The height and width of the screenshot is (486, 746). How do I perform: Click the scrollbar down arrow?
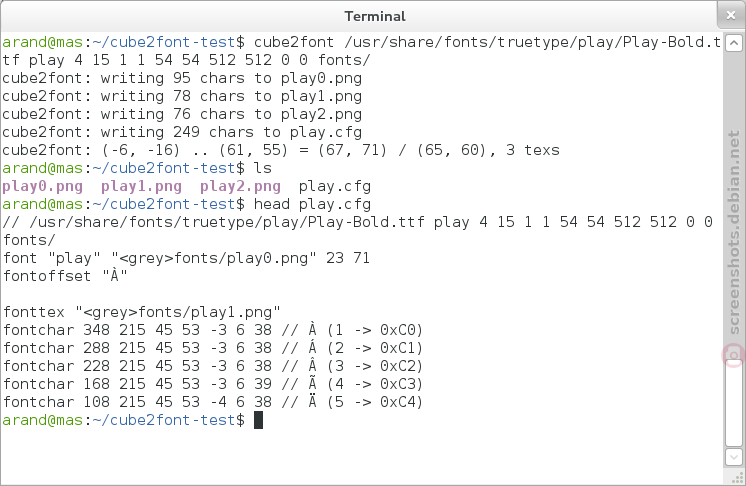tap(734, 457)
